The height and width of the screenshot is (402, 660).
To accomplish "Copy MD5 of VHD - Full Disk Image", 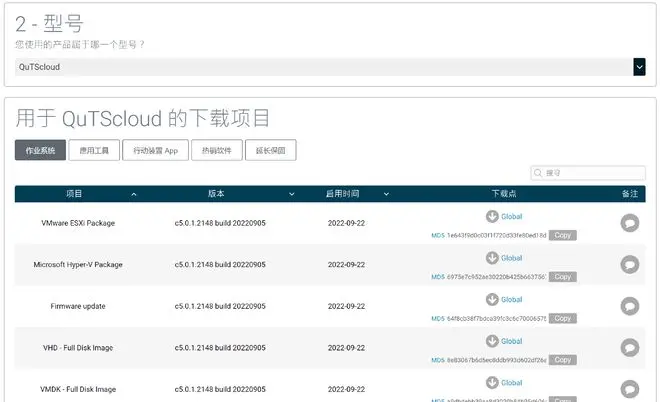I will (563, 360).
